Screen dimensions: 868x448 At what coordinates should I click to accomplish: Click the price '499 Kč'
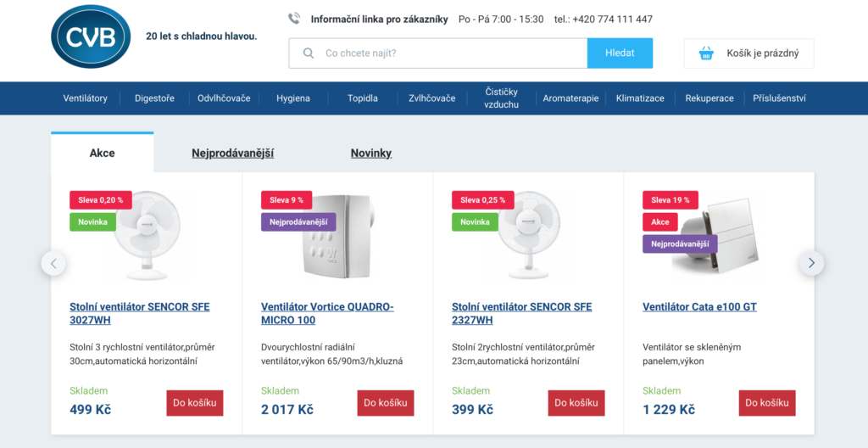coord(90,410)
